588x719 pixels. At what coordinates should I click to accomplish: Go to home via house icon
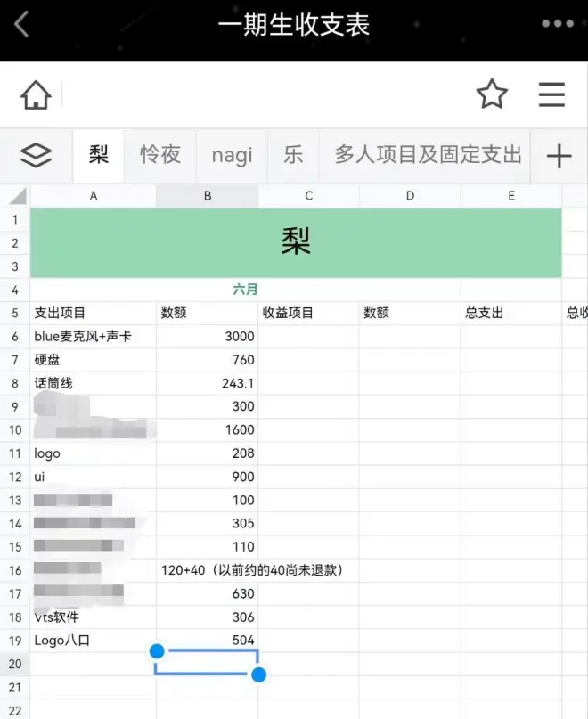(36, 94)
